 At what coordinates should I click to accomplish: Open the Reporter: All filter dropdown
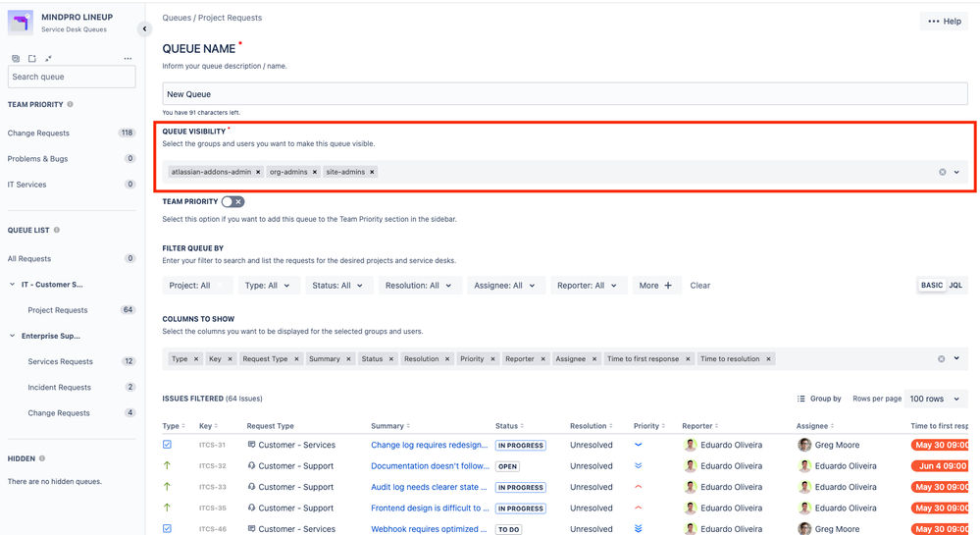(589, 286)
